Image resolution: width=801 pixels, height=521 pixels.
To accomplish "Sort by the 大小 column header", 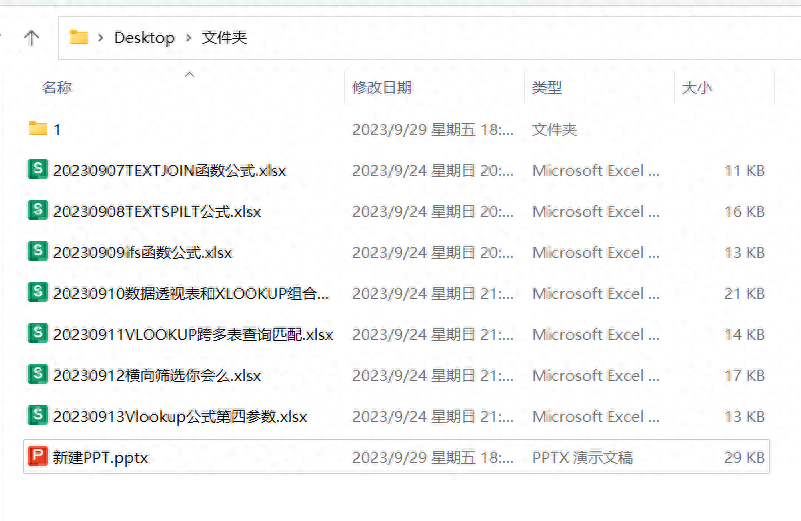I will coord(696,87).
